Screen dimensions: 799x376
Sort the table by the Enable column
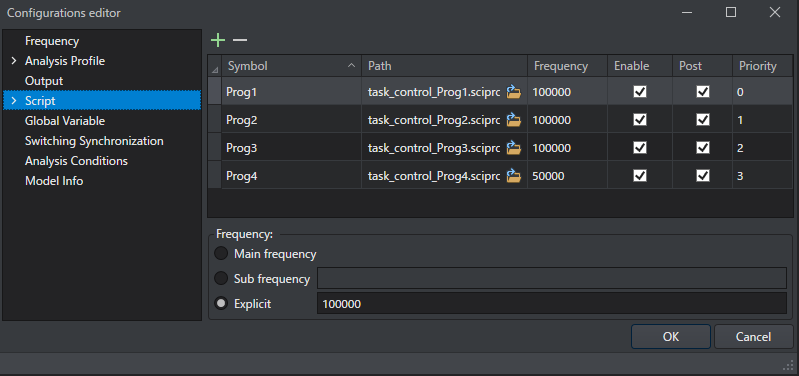click(640, 66)
